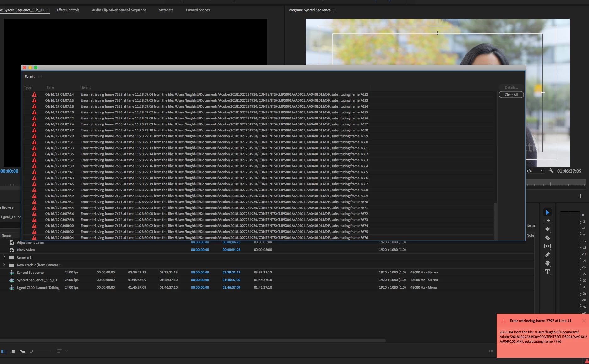This screenshot has height=364, width=589.
Task: Select event row logged at 08:08:04
Action: click(x=258, y=238)
